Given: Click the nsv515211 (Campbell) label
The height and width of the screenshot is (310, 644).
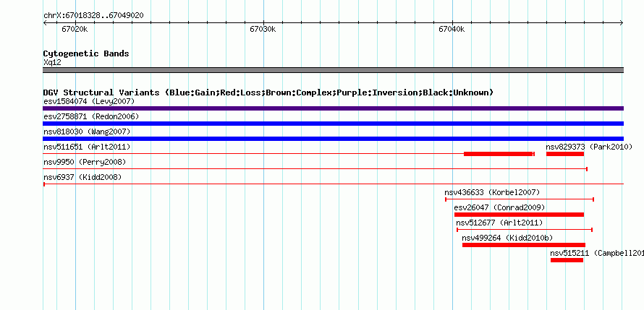Looking at the screenshot, I should pyautogui.click(x=597, y=253).
